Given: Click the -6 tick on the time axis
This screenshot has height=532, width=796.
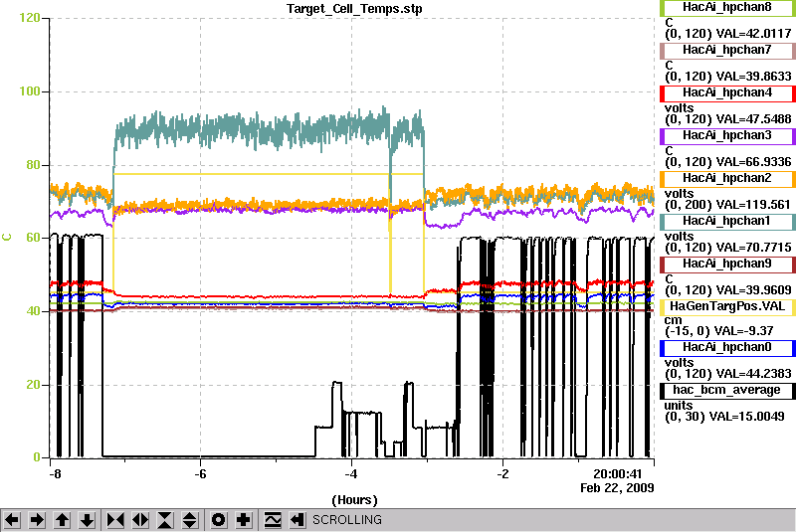Looking at the screenshot, I should coord(201,474).
